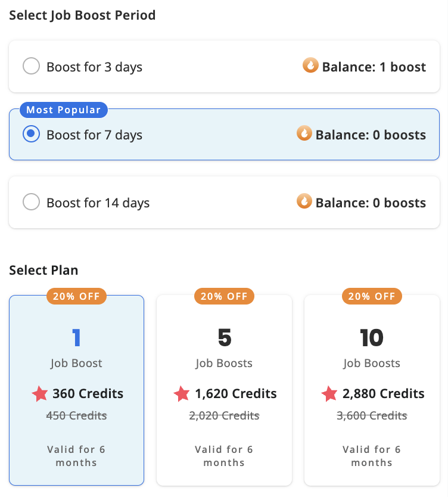Click the 20% OFF badge on 5 Job Boosts plan
The width and height of the screenshot is (448, 497).
pos(224,296)
